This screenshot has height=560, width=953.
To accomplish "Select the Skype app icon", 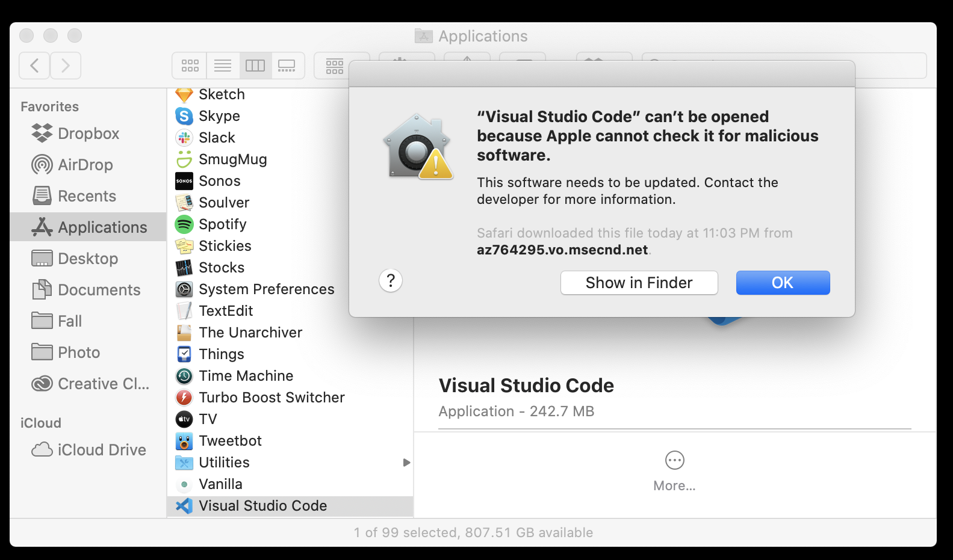I will pyautogui.click(x=184, y=116).
